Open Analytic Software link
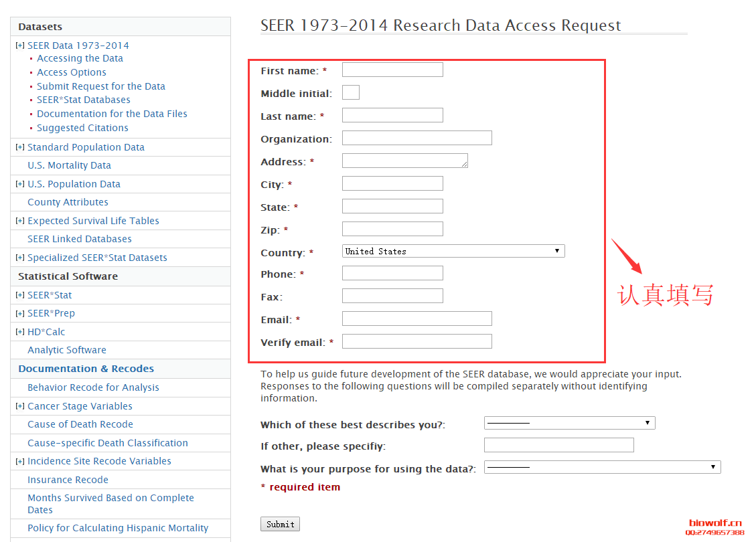 (66, 350)
